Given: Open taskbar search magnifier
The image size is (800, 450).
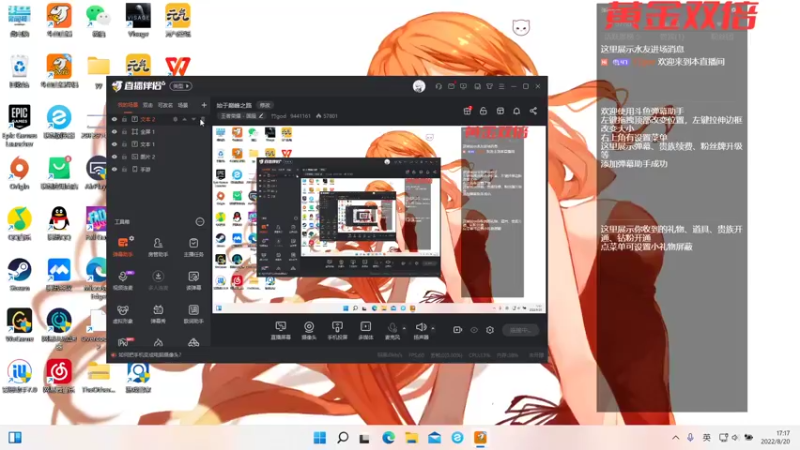Looking at the screenshot, I should (x=343, y=438).
